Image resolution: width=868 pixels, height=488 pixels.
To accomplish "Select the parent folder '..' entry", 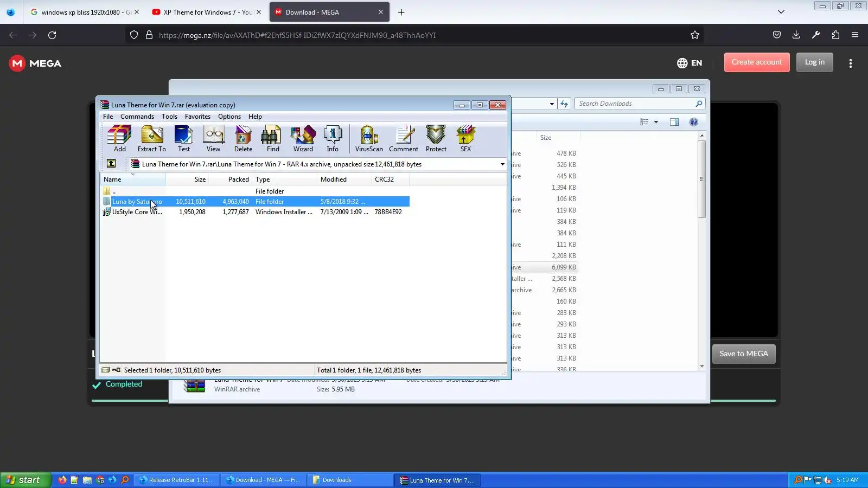I will pos(255,191).
